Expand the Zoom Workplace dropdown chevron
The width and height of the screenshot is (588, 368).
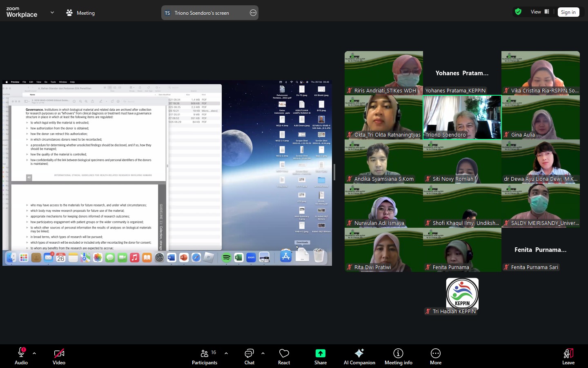(x=52, y=13)
